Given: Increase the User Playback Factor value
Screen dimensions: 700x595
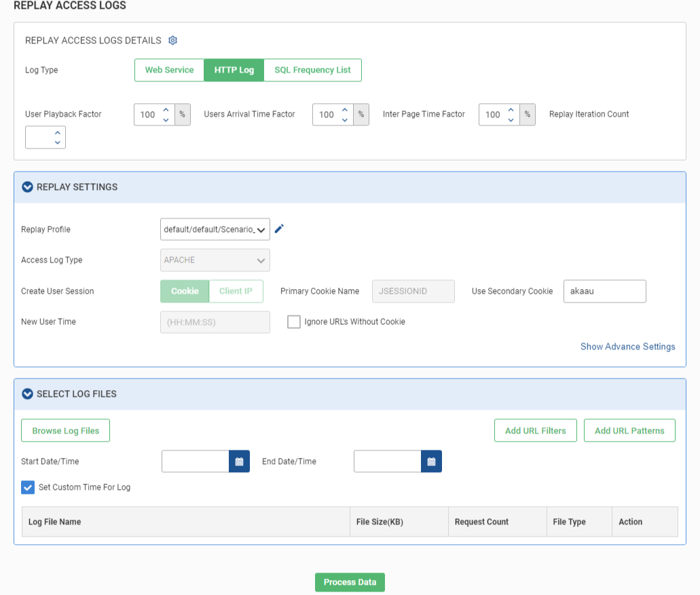Looking at the screenshot, I should [x=166, y=110].
